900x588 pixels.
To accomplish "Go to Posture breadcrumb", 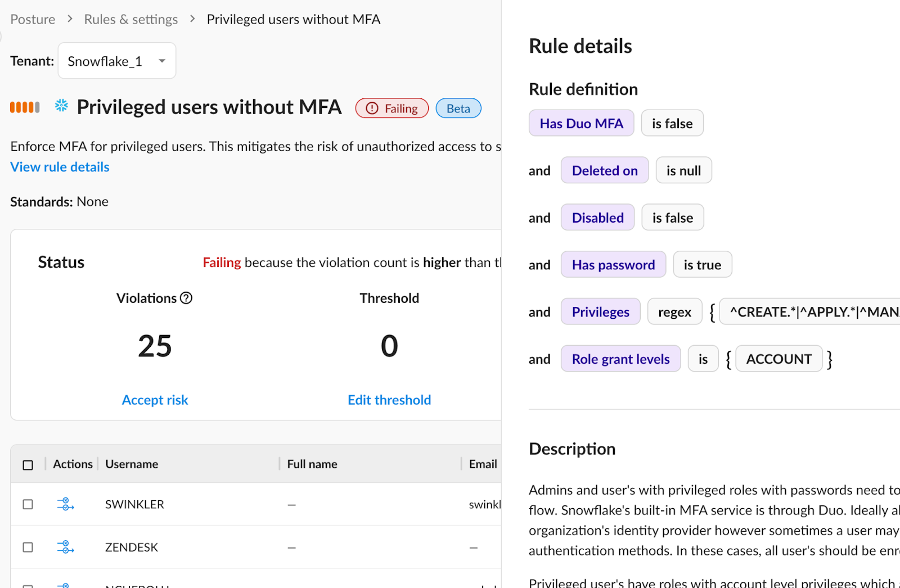I will 33,20.
